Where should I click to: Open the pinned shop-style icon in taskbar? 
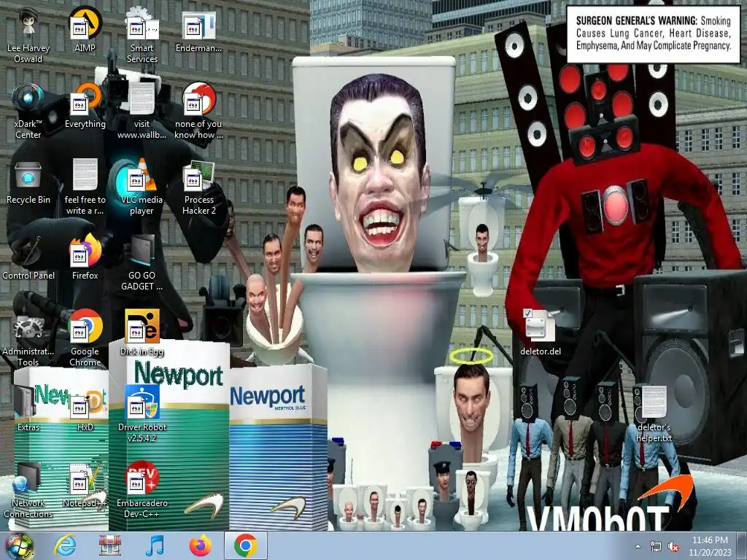(x=110, y=545)
